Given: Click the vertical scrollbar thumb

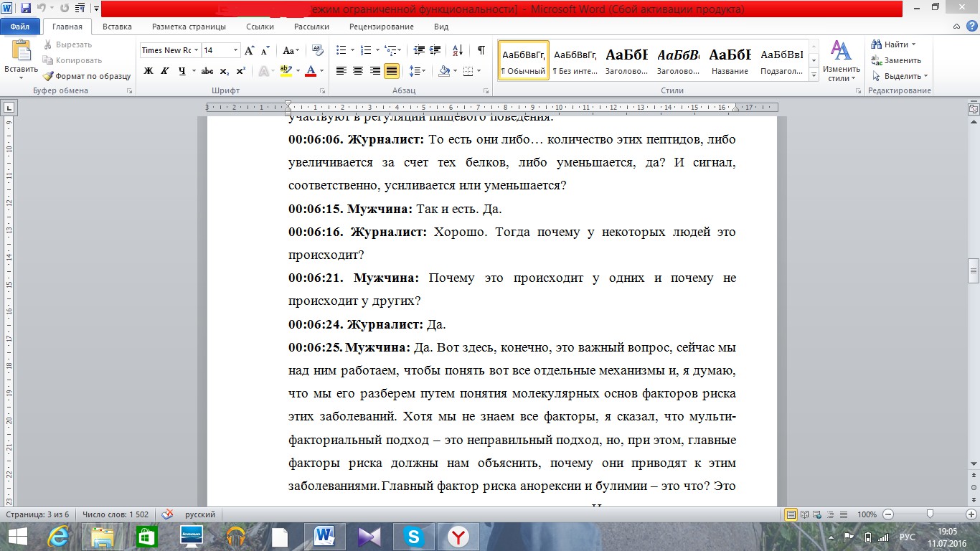Looking at the screenshot, I should (974, 270).
